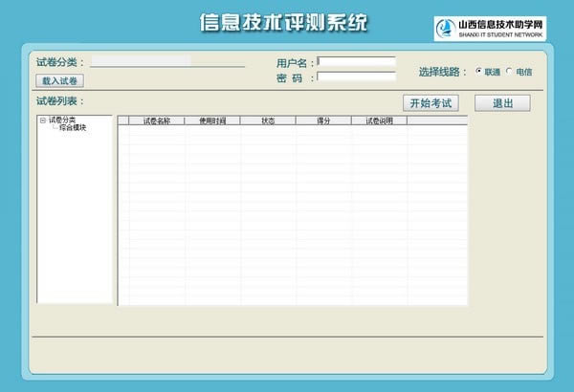This screenshot has width=574, height=392.
Task: Click the 状态 column header
Action: [x=268, y=121]
